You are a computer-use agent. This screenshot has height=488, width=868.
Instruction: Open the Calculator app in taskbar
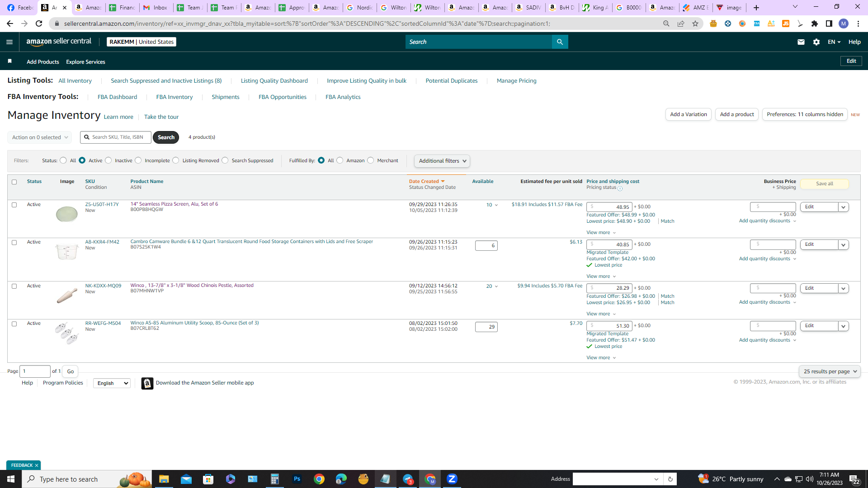274,479
